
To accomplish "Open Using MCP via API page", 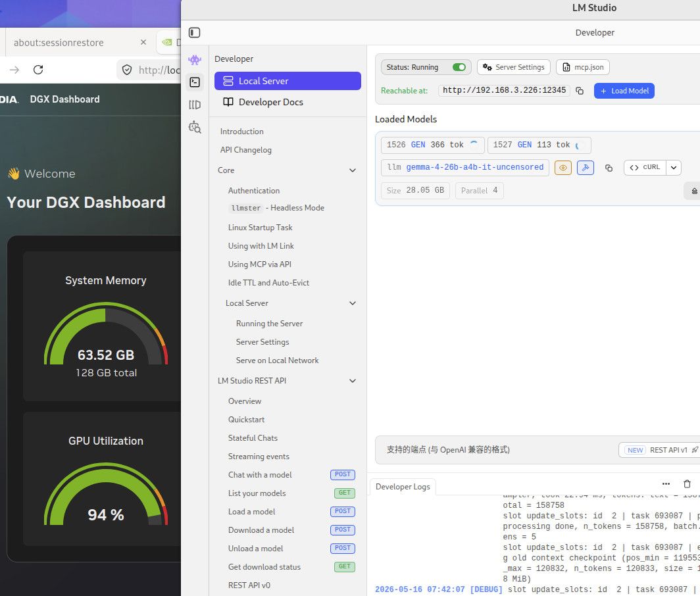I will click(x=260, y=264).
